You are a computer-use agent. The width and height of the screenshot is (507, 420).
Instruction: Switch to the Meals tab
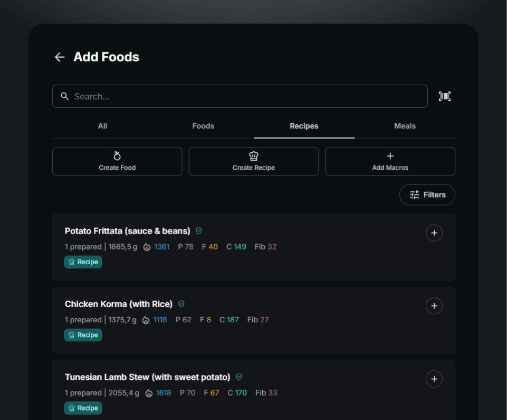[x=405, y=126]
